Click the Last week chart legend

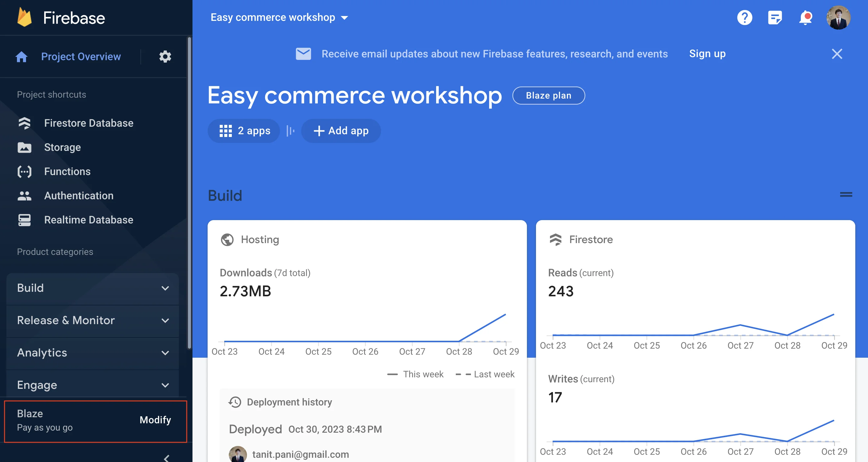[x=485, y=374]
